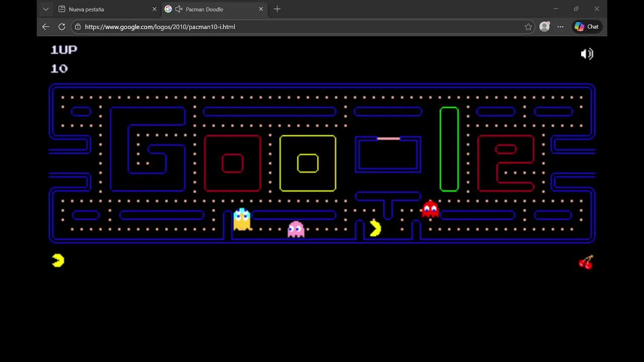Click the yellow Pac-Man character in the maze
The width and height of the screenshot is (644, 362).
(375, 228)
